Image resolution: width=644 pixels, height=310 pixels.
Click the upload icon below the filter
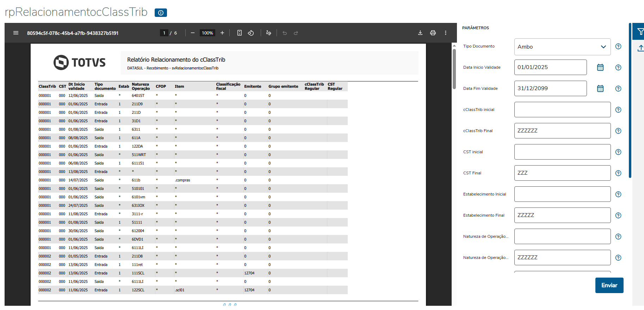click(x=640, y=48)
